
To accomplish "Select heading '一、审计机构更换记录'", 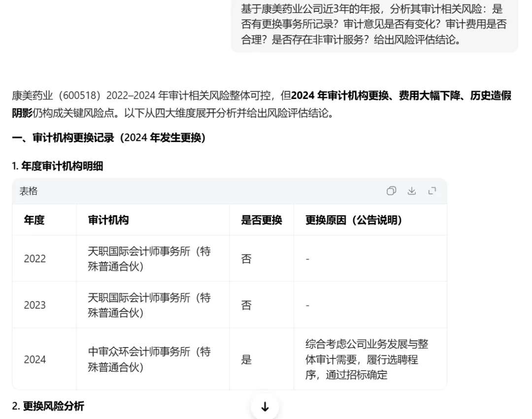I will pos(108,138).
